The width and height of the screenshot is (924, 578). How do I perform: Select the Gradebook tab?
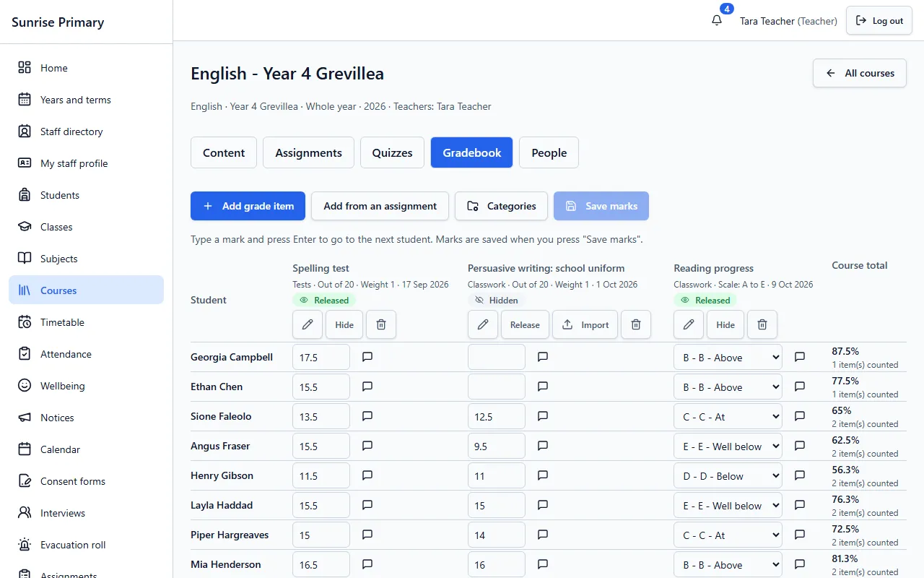472,152
